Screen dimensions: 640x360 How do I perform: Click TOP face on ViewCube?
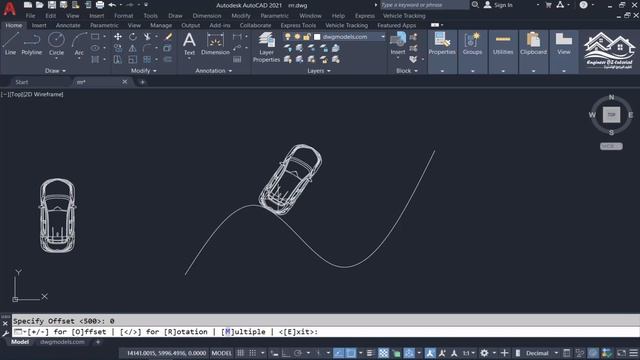(x=611, y=115)
